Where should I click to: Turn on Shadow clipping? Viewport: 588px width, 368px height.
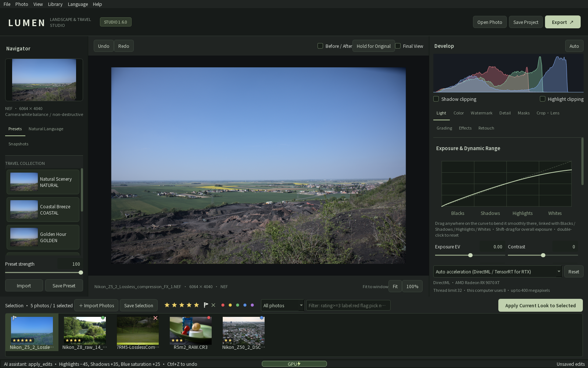tap(436, 99)
